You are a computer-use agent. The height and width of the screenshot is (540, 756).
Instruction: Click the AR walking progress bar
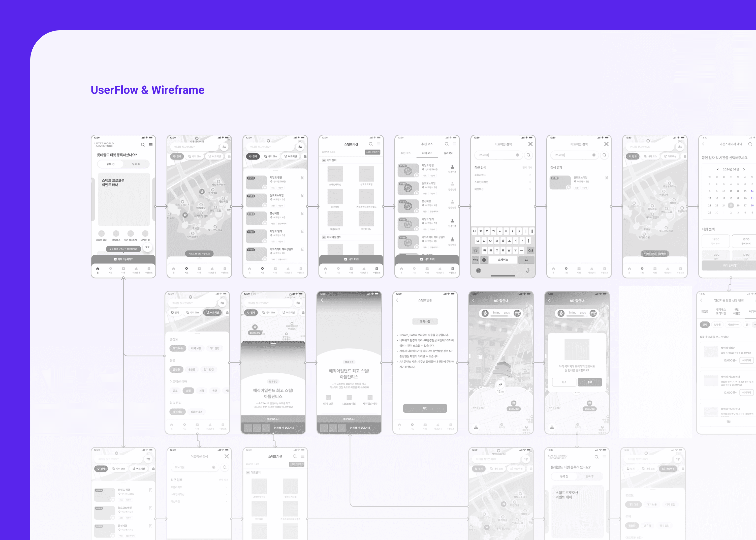coord(501,316)
